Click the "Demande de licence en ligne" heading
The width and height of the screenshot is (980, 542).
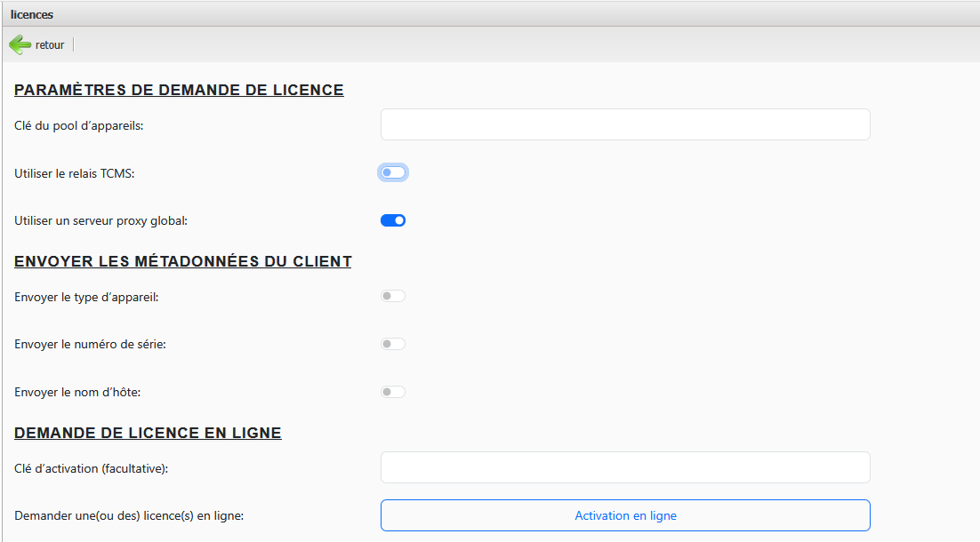point(148,433)
